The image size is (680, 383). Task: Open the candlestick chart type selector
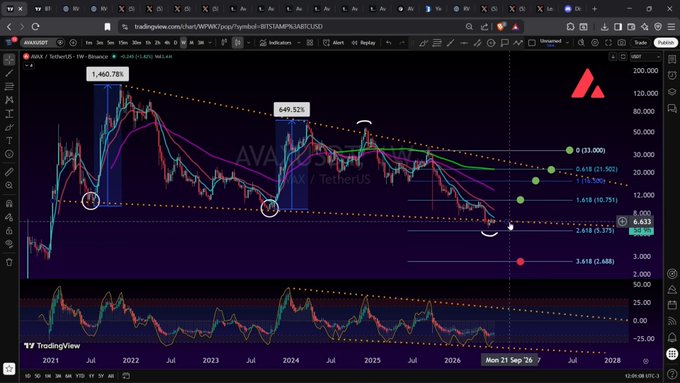(238, 43)
